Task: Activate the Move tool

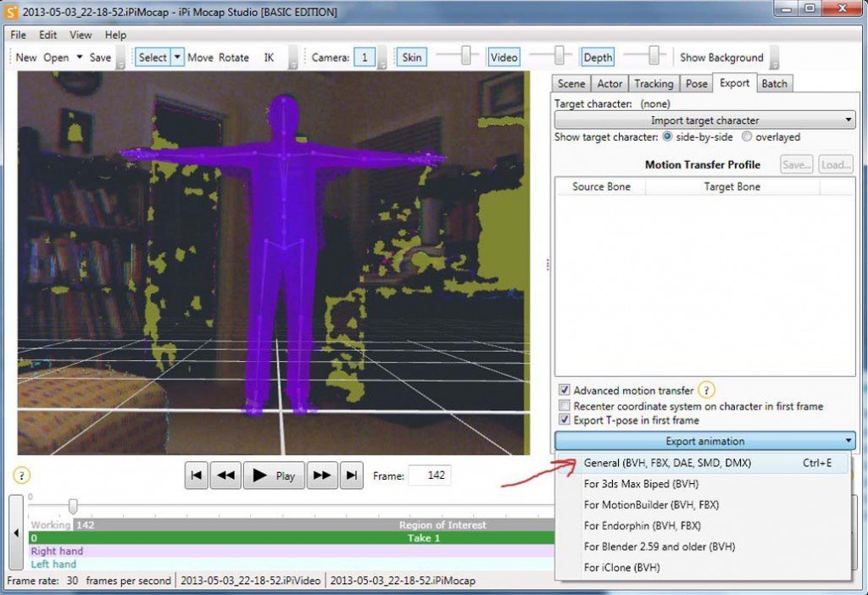Action: pyautogui.click(x=200, y=58)
